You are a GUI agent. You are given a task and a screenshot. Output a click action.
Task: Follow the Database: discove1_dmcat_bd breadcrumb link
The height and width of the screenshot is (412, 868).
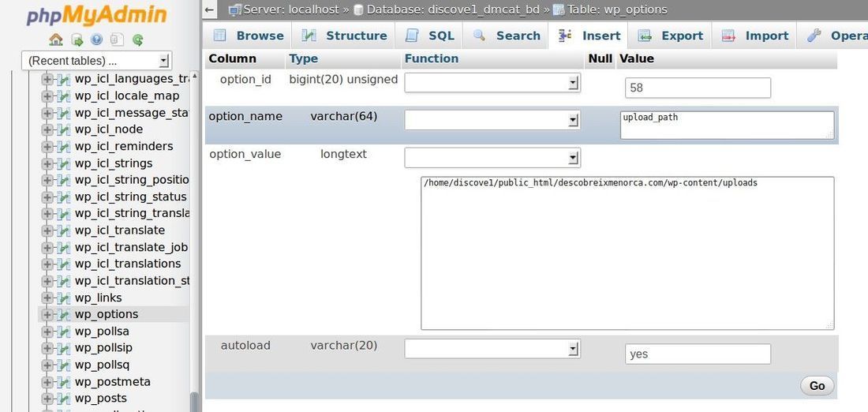tap(452, 9)
